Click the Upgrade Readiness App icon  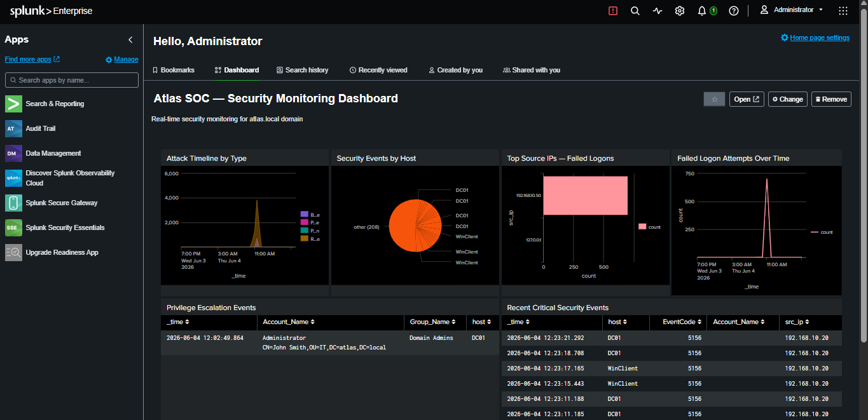click(13, 252)
